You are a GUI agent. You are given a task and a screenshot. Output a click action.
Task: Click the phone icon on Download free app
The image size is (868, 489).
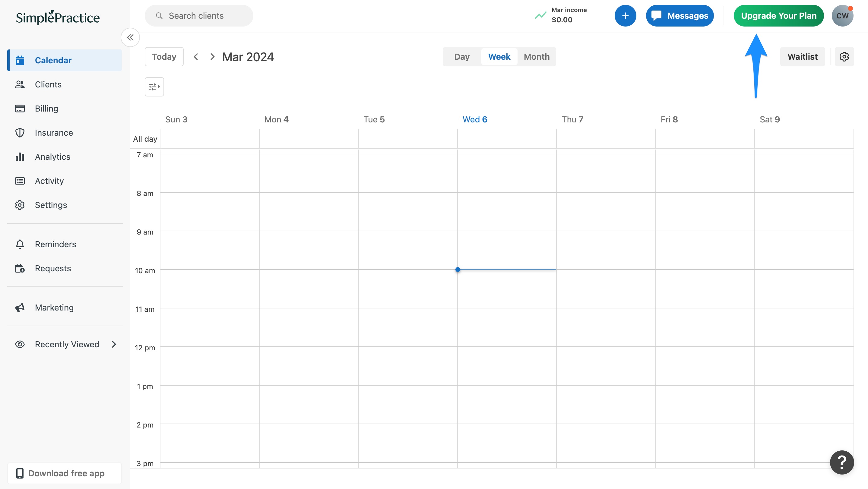pyautogui.click(x=20, y=473)
